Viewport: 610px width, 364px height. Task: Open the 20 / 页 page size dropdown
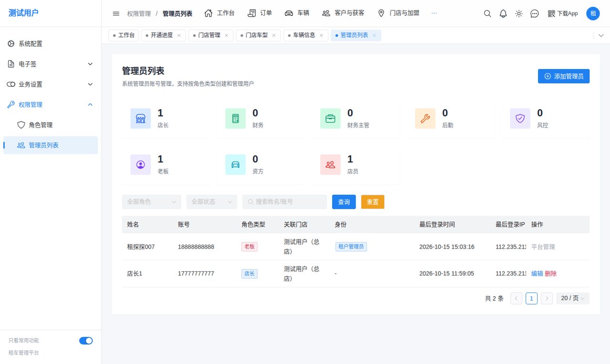point(573,298)
